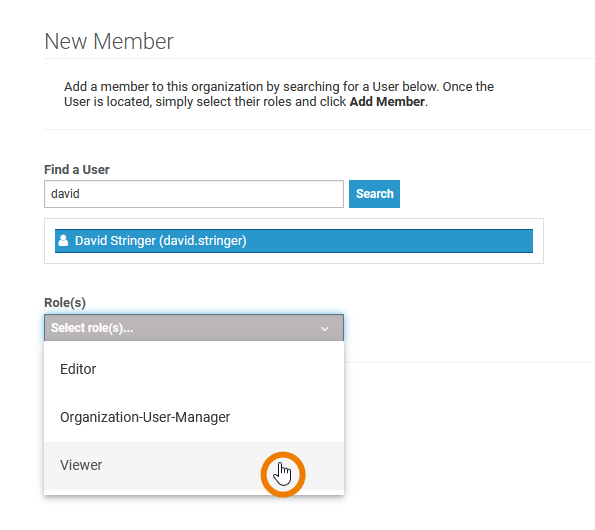Open the Select role(s) dropdown

(x=194, y=328)
